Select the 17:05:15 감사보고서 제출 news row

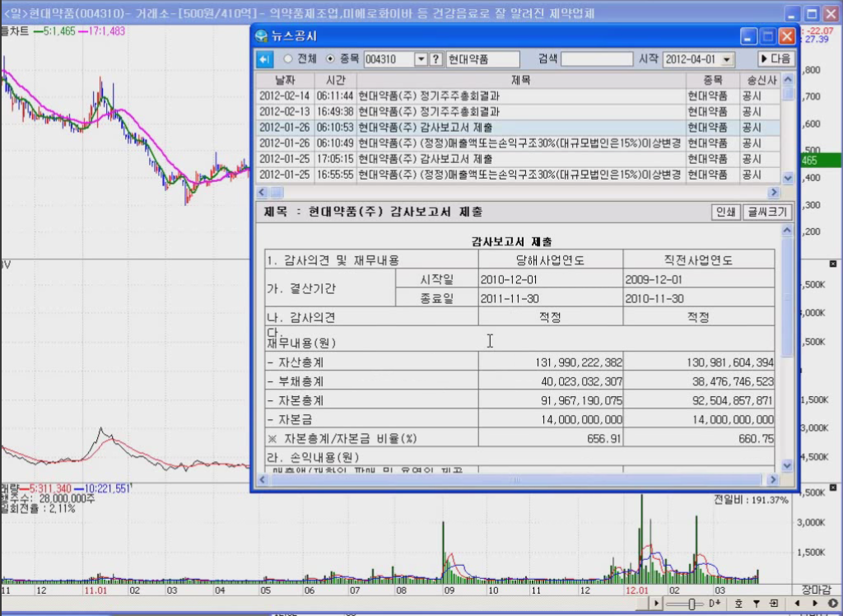519,159
